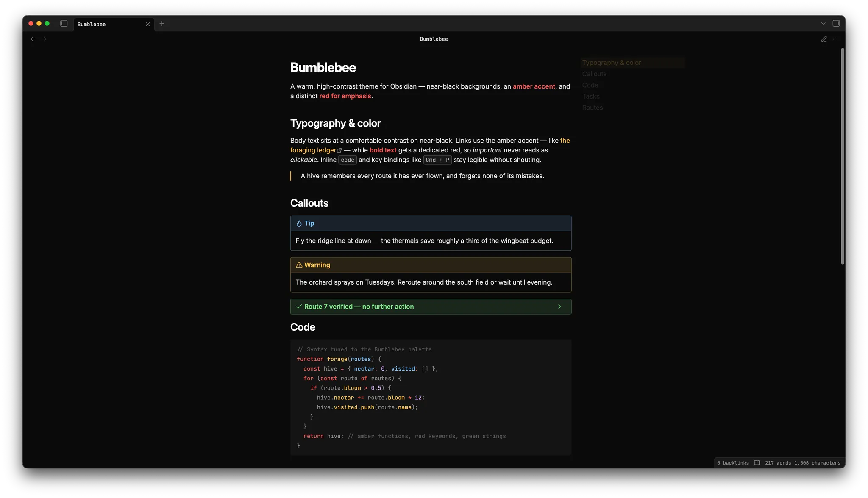Screen dimensions: 868x498
Task: Navigate forward with the right arrow
Action: [x=45, y=39]
